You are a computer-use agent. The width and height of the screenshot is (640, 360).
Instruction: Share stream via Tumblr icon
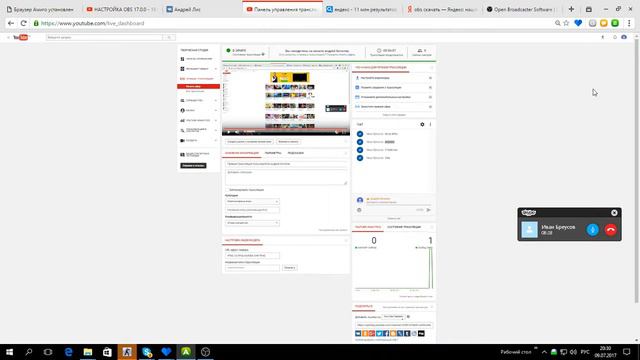click(x=407, y=333)
